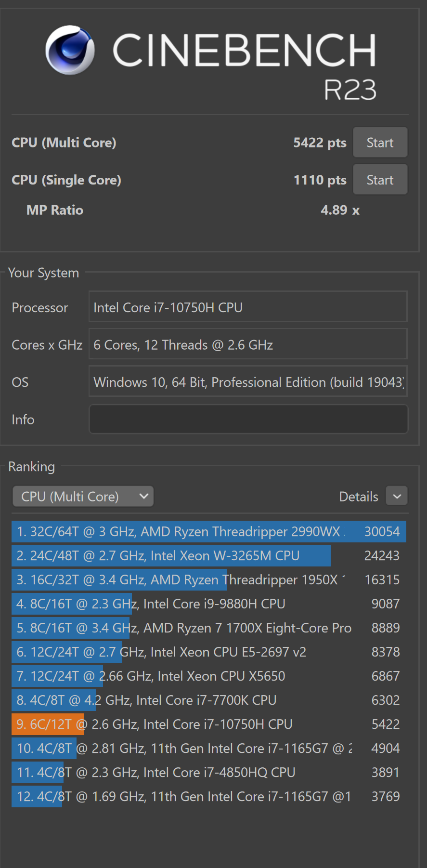427x868 pixels.
Task: Click the Cinebench sphere logo icon
Action: click(70, 50)
